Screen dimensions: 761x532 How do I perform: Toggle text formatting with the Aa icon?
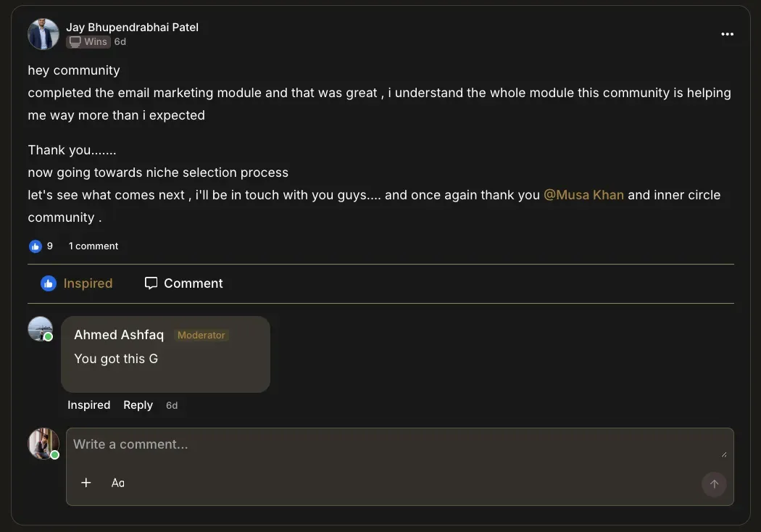[118, 483]
